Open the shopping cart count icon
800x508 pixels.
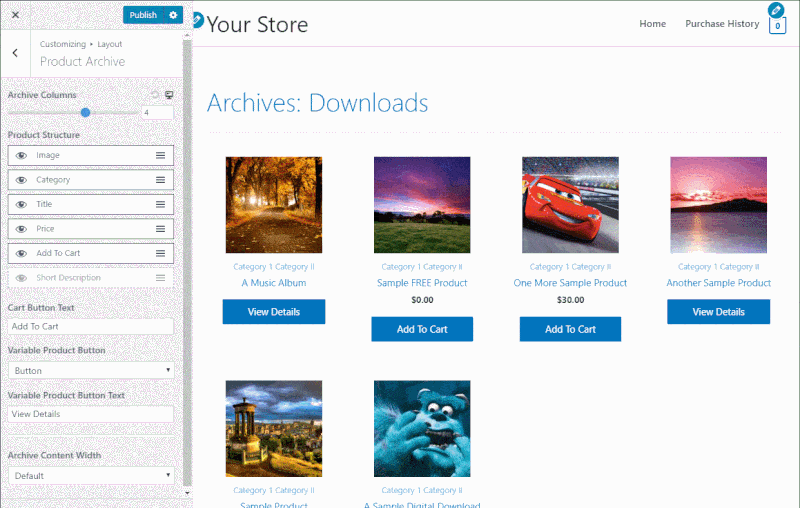[x=777, y=26]
